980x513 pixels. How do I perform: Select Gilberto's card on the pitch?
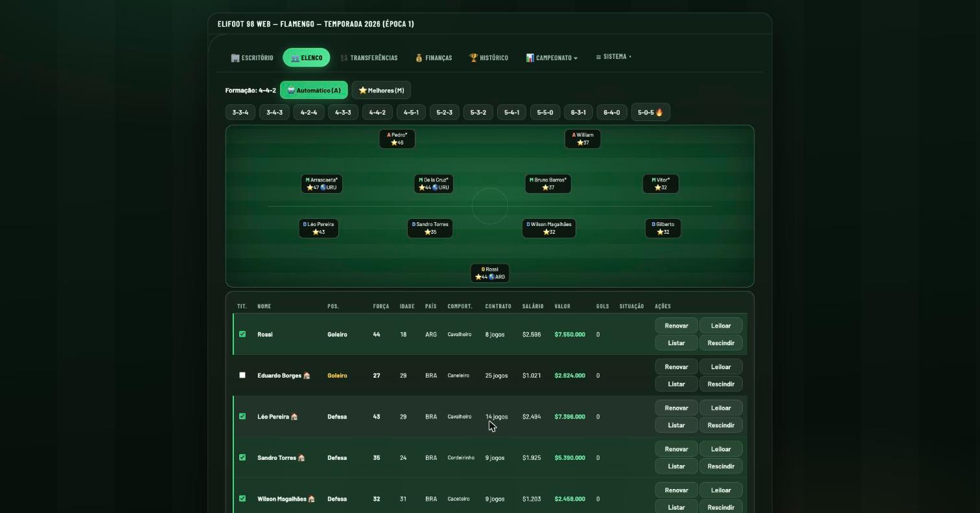coord(663,228)
